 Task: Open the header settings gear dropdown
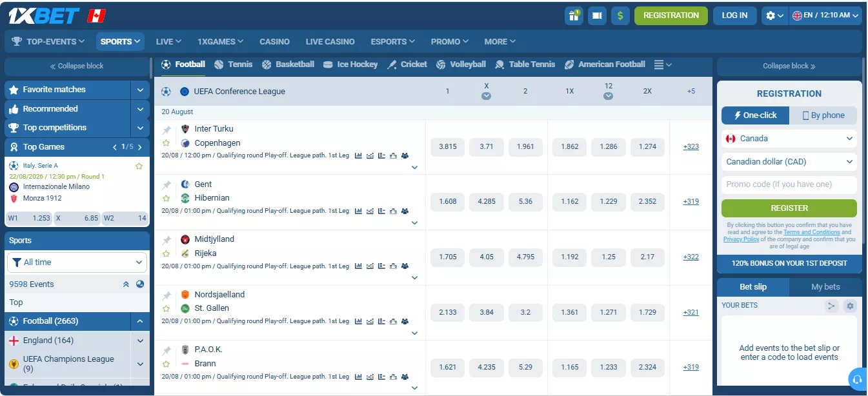click(774, 15)
